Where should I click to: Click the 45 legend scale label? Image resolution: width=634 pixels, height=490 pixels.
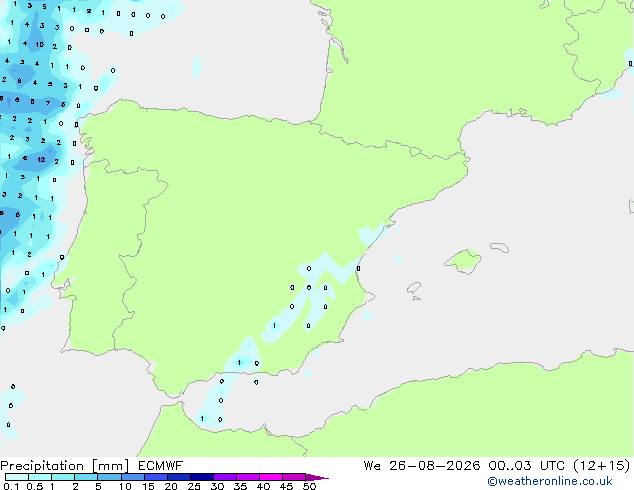287,486
